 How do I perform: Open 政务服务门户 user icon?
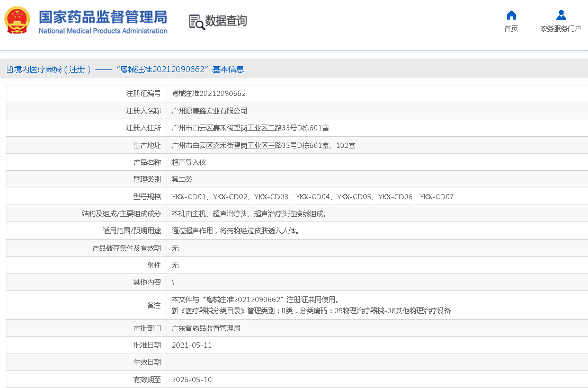click(561, 15)
